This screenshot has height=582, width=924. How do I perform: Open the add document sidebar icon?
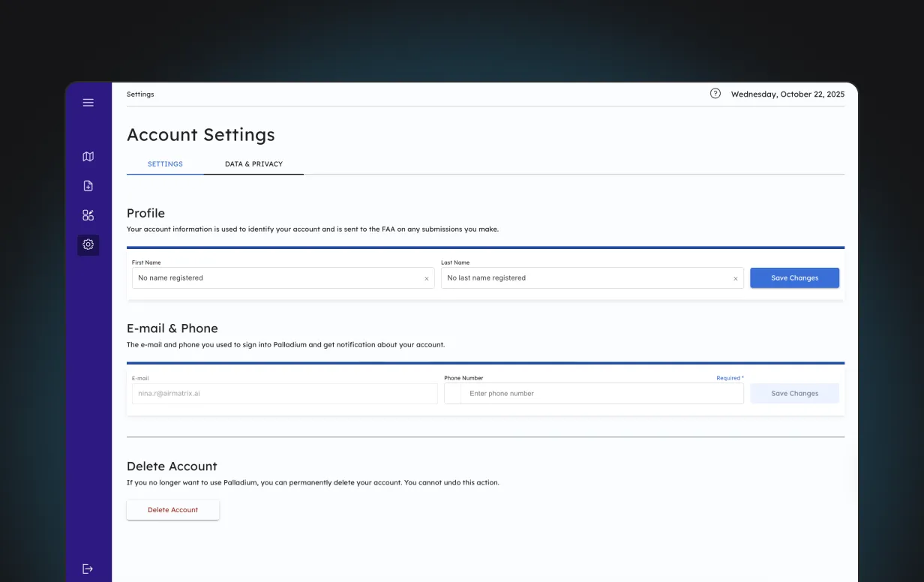coord(88,186)
